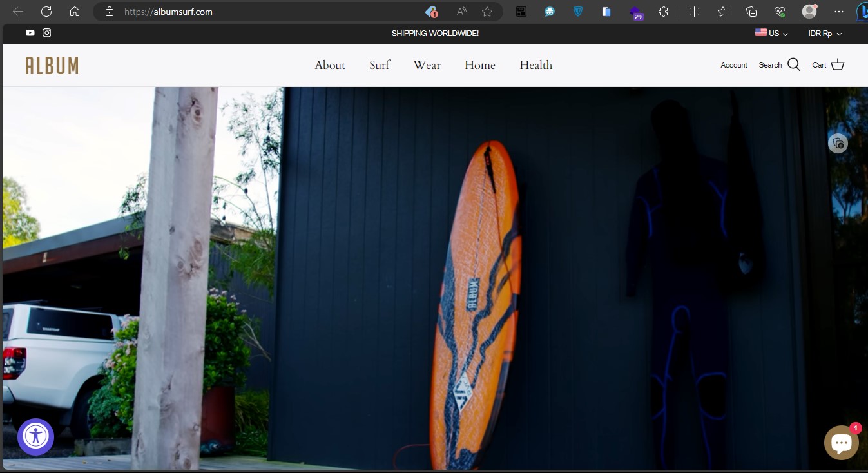Click the floating image capture icon on video
The height and width of the screenshot is (473, 868).
[838, 143]
